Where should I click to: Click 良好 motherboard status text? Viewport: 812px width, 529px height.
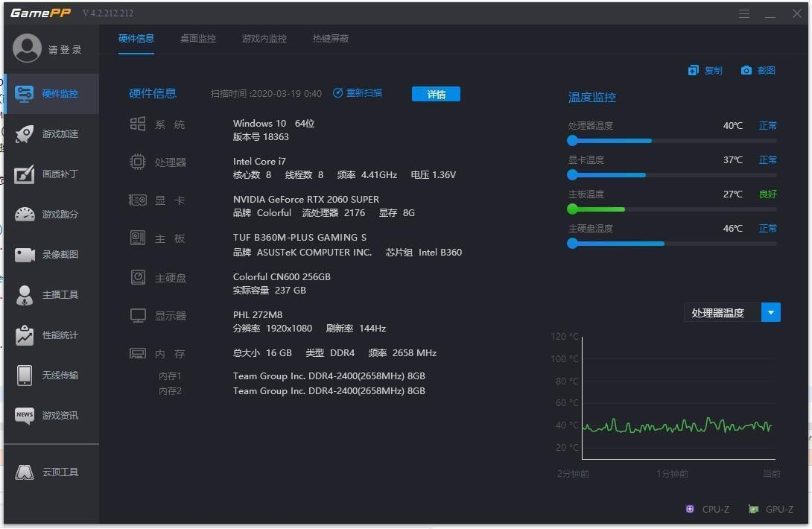coord(768,194)
